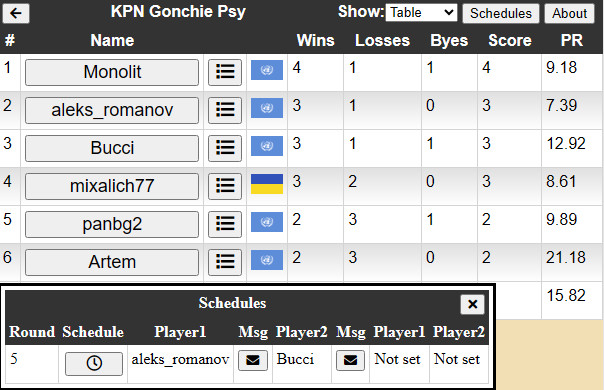This screenshot has width=604, height=390.
Task: Open the match list icon for Artem
Action: pyautogui.click(x=225, y=262)
